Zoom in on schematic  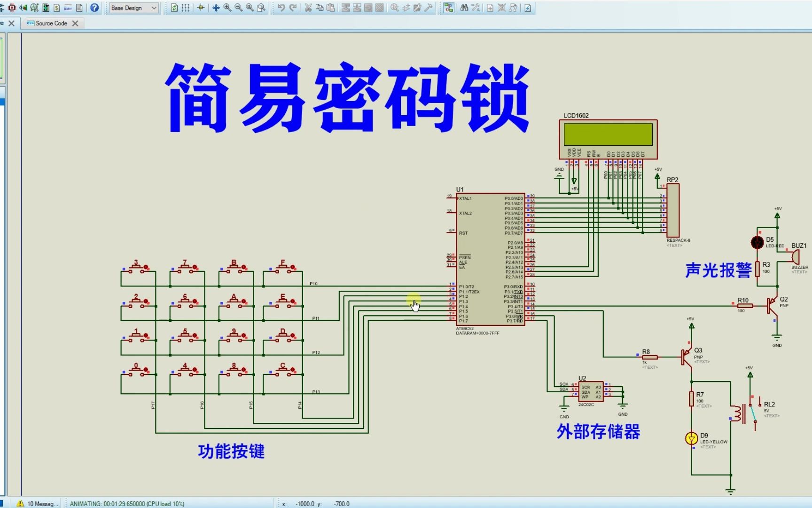pos(227,8)
